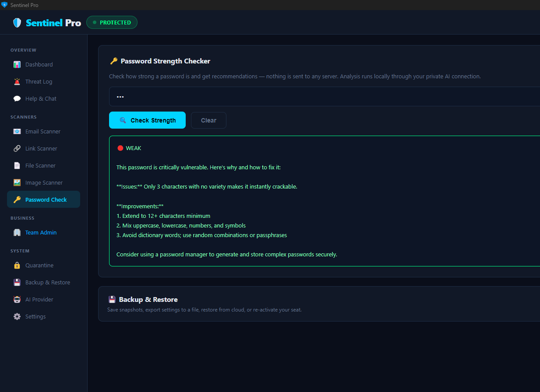Click the magnifier icon on Check Strength

123,120
